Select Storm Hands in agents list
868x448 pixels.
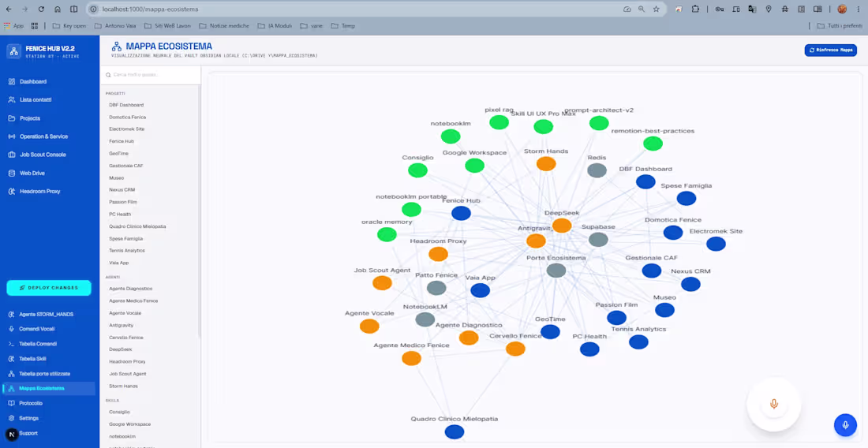[x=123, y=386]
